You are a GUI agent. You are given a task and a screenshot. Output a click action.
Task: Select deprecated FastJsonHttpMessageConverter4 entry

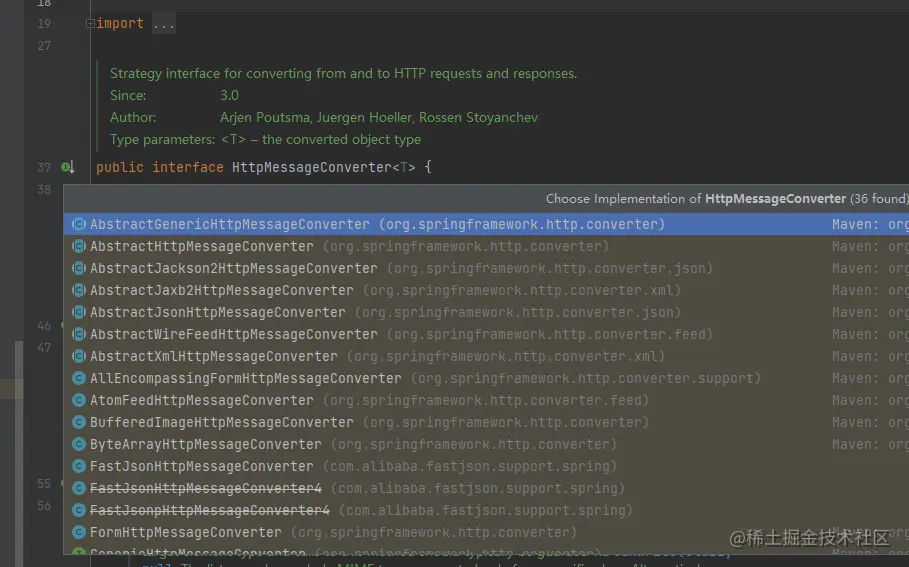point(486,489)
